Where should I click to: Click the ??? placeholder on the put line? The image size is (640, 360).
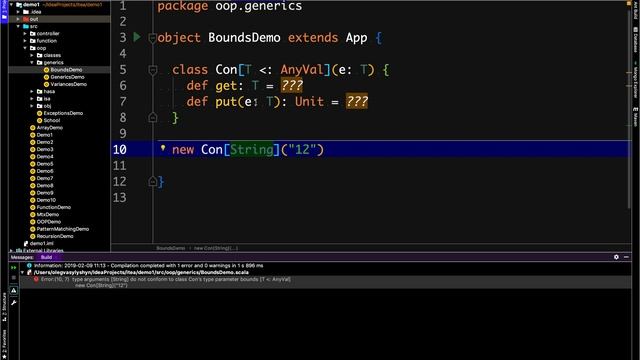click(357, 102)
